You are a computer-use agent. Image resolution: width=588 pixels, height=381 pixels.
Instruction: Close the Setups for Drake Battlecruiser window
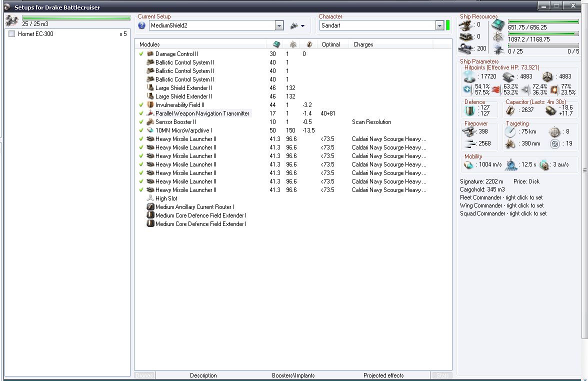tap(573, 5)
